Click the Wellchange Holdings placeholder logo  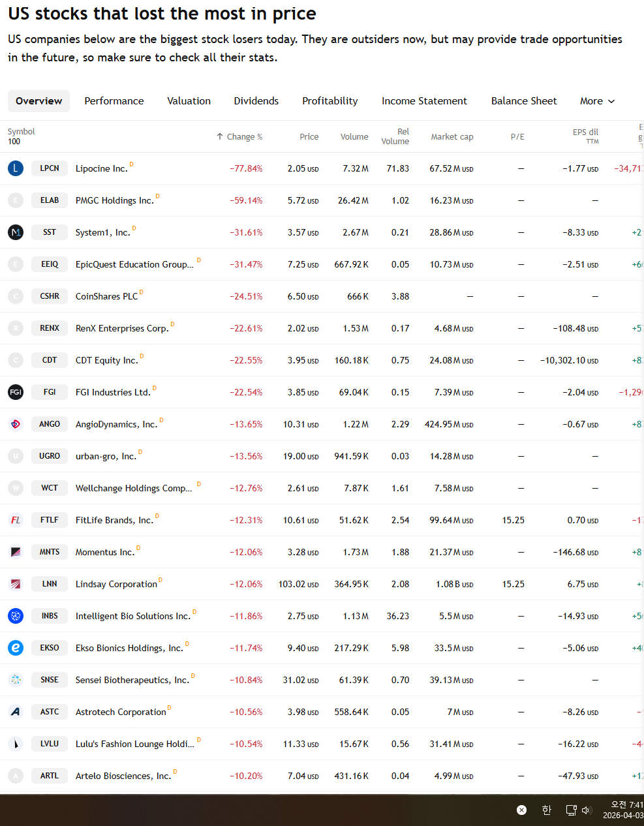click(16, 488)
